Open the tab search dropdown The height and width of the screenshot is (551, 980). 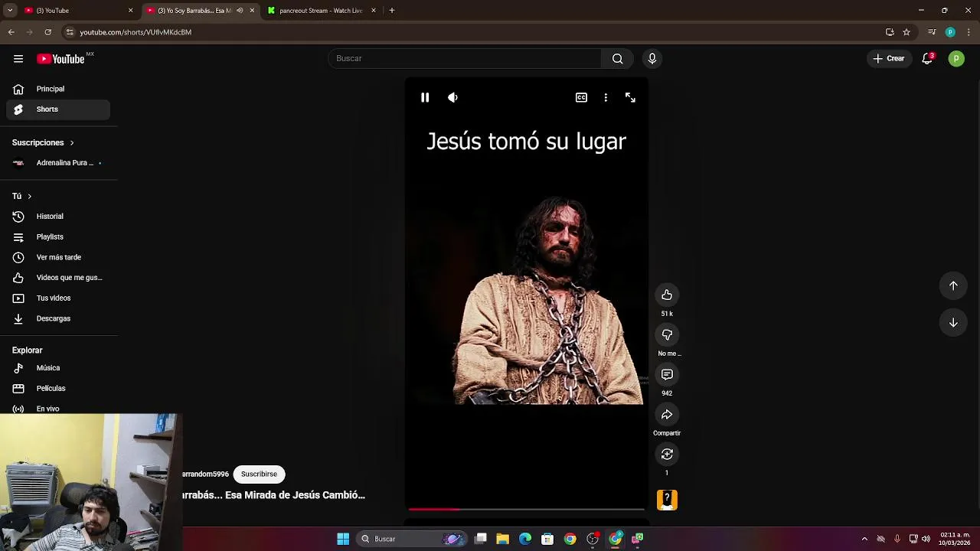(x=10, y=11)
